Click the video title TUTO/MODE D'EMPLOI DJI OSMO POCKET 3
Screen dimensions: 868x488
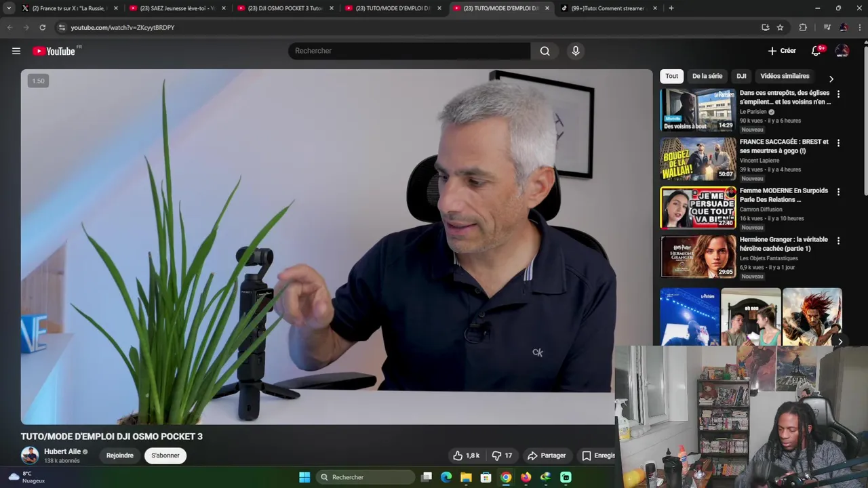112,436
